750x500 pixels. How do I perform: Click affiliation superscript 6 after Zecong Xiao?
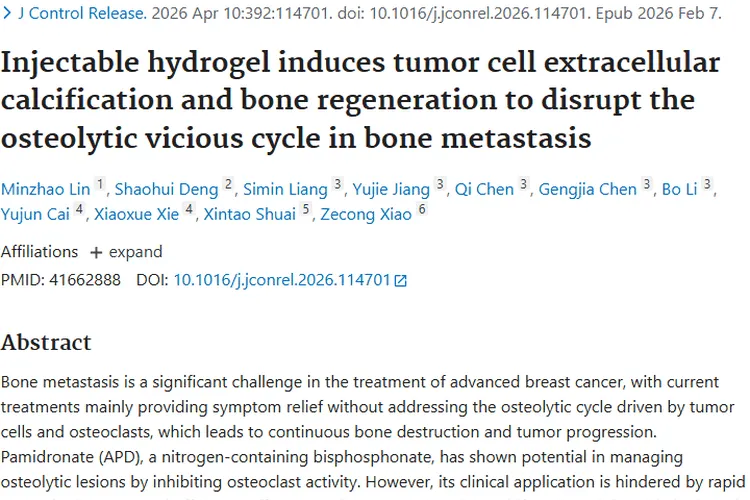tap(422, 210)
